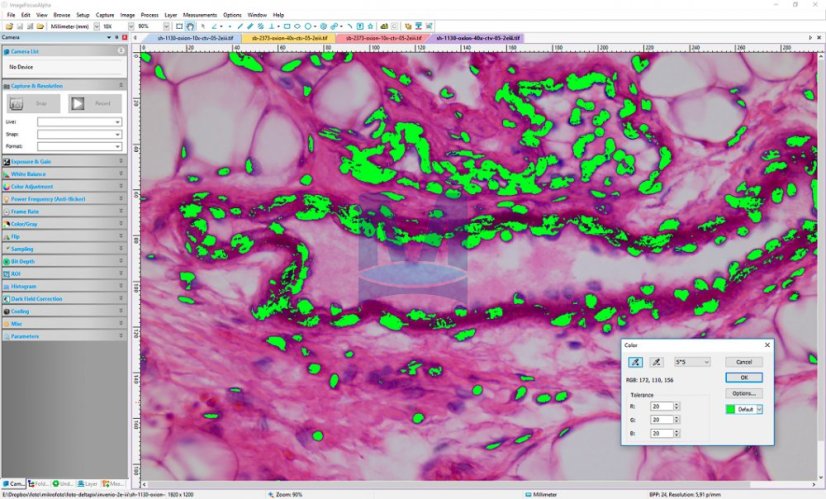The width and height of the screenshot is (826, 499).
Task: Click OK in the Color dialog
Action: 743,378
